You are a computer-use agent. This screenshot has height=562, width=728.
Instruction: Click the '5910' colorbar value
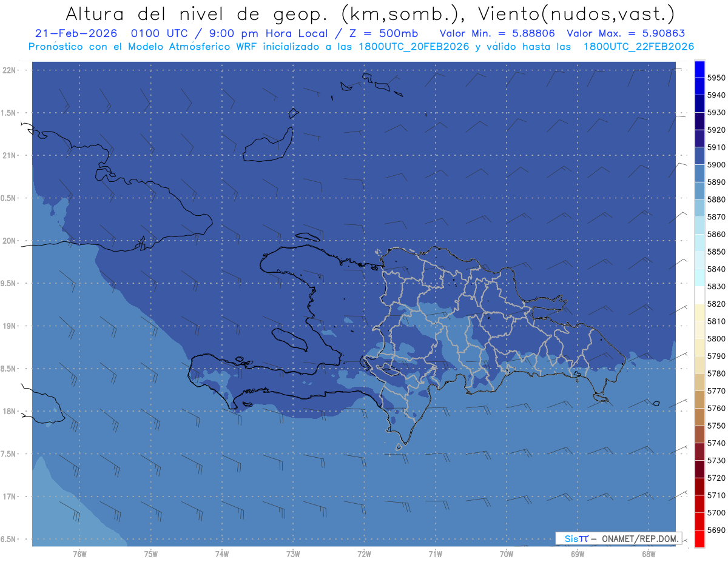pyautogui.click(x=716, y=147)
